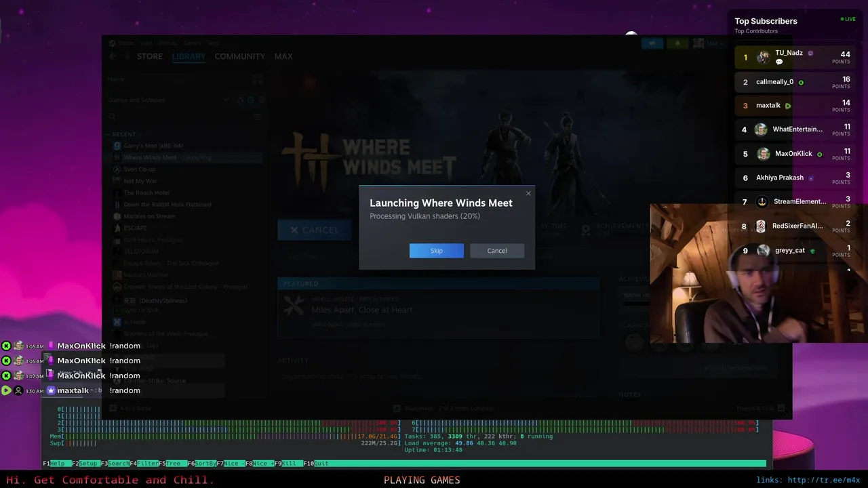Click the Steam forward arrow

(x=127, y=56)
